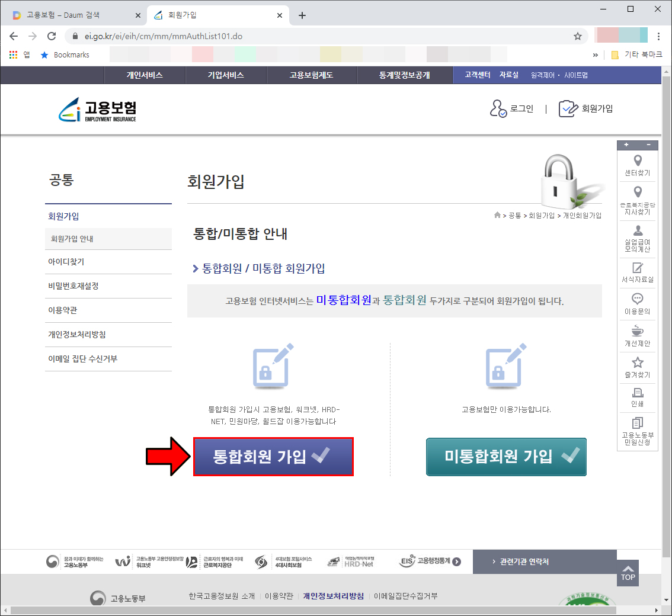Click home icon in breadcrumb
This screenshot has width=672, height=616.
497,215
